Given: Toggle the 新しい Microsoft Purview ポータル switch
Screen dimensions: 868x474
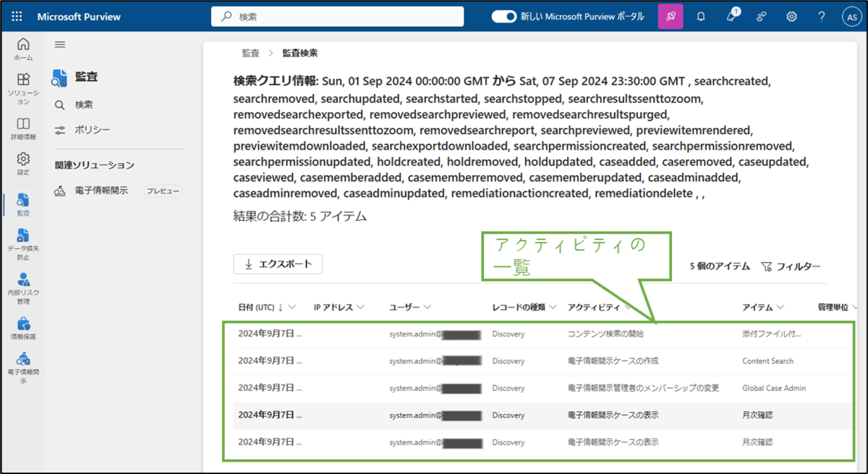Looking at the screenshot, I should tap(503, 16).
